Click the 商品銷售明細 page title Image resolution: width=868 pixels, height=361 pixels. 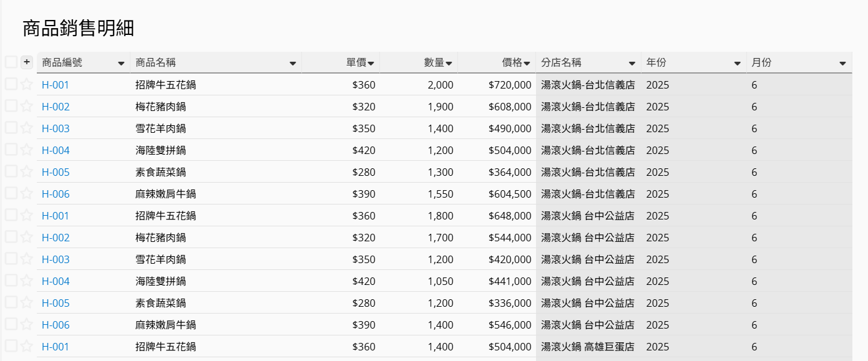(x=79, y=28)
